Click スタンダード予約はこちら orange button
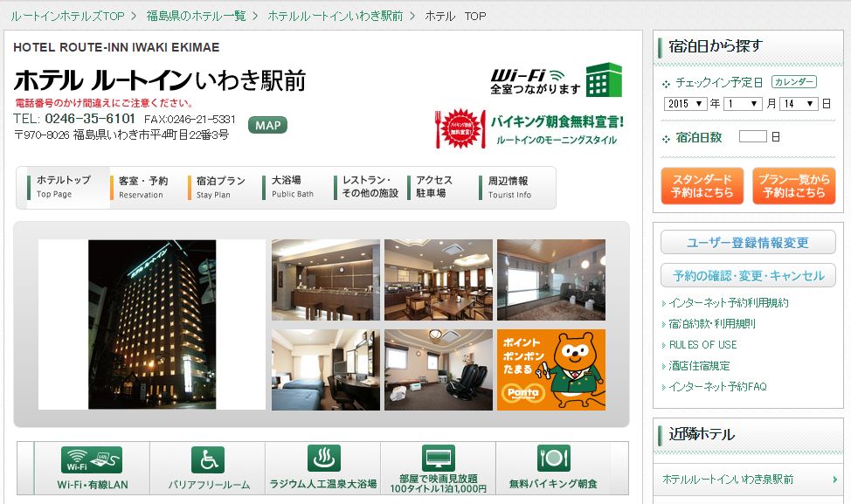This screenshot has width=851, height=504. click(x=702, y=186)
